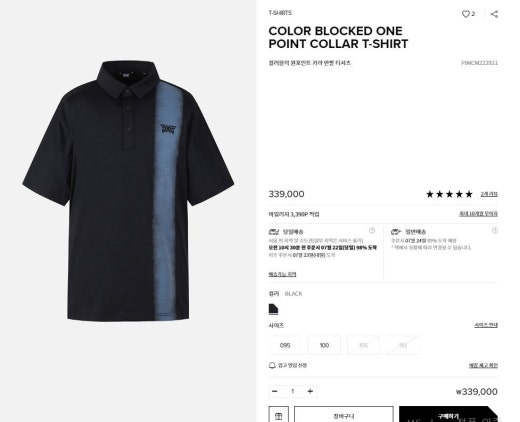
Task: Open the share icon
Action: coord(494,14)
